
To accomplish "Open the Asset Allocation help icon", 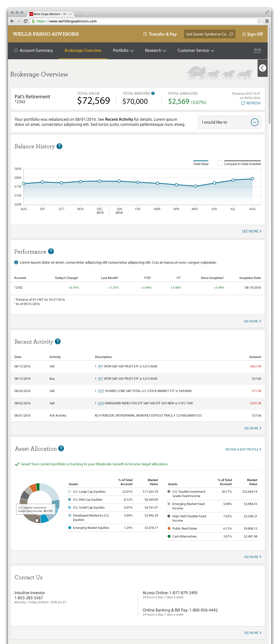I will (x=61, y=449).
